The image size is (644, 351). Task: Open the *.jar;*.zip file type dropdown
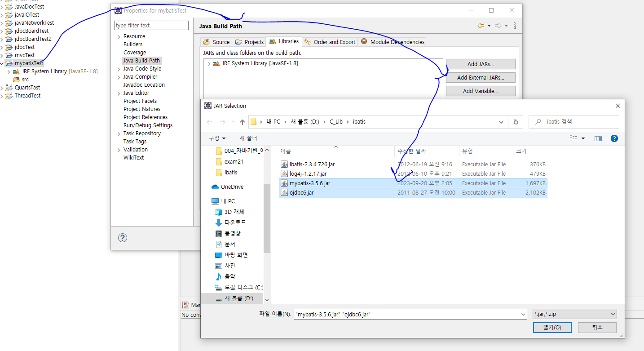(574, 315)
